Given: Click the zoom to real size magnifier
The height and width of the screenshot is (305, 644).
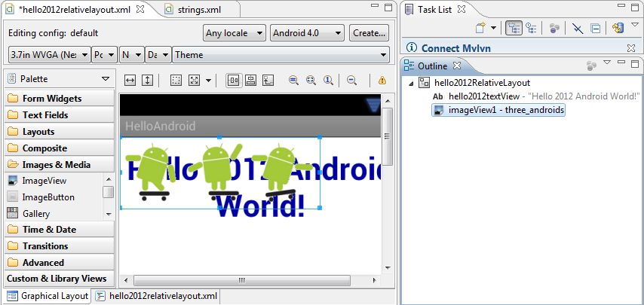Looking at the screenshot, I should click(x=311, y=81).
